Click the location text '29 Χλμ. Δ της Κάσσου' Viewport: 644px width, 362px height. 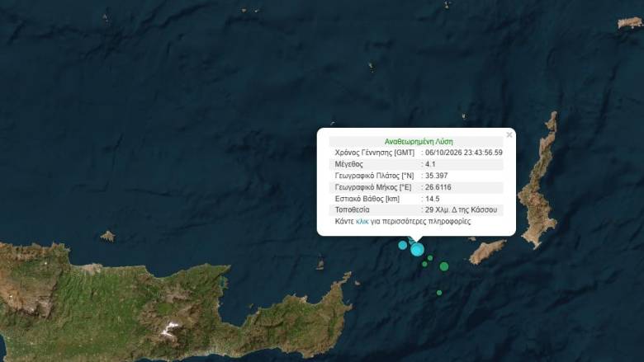461,210
